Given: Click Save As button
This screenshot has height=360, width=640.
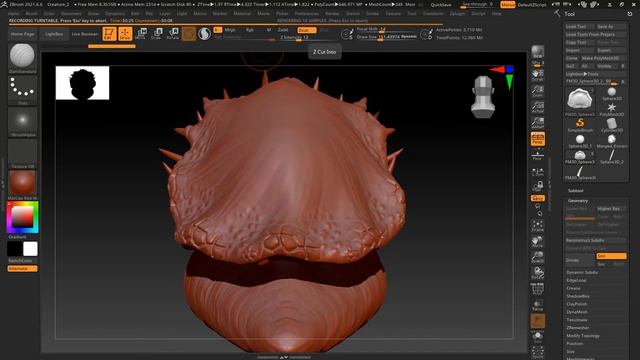Looking at the screenshot, I should [611, 27].
